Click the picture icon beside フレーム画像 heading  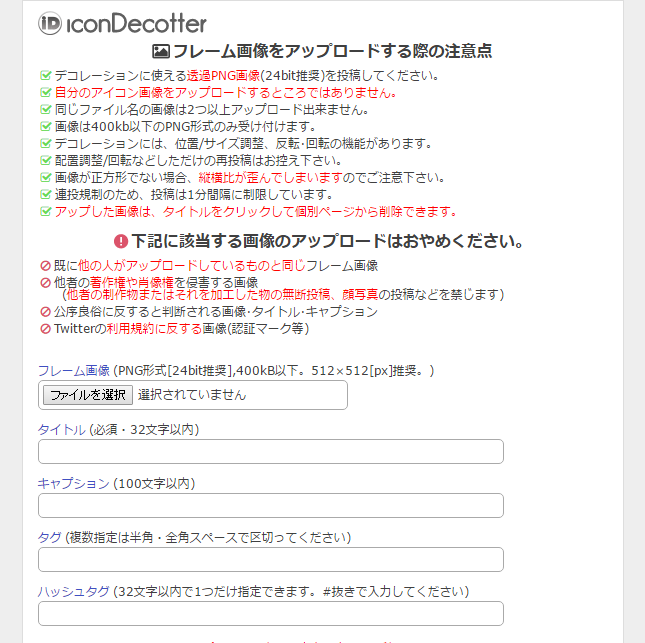(x=160, y=52)
